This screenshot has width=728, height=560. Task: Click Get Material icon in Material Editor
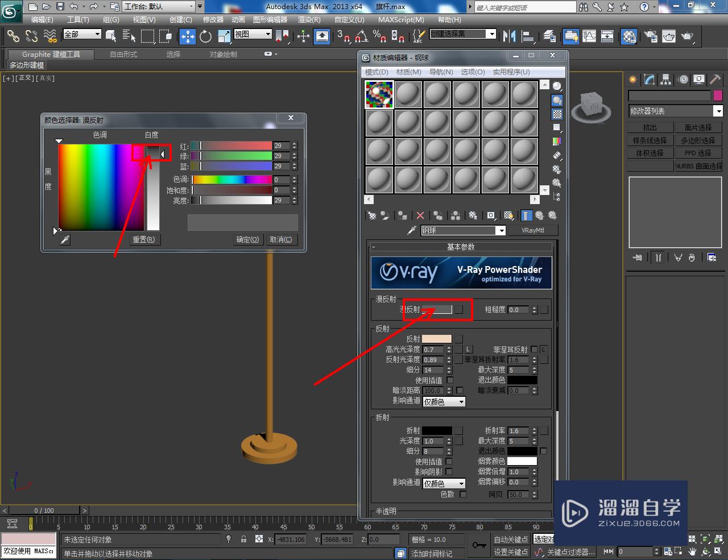[x=372, y=215]
